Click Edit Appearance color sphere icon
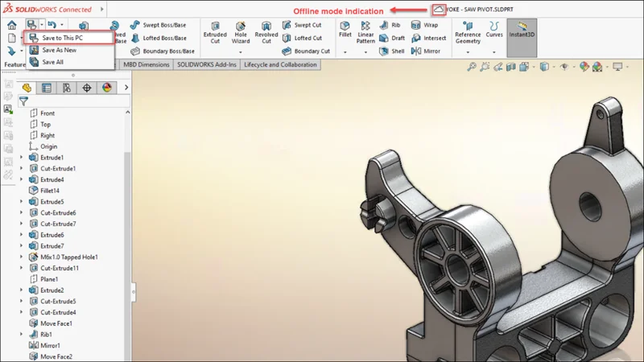 (586, 67)
